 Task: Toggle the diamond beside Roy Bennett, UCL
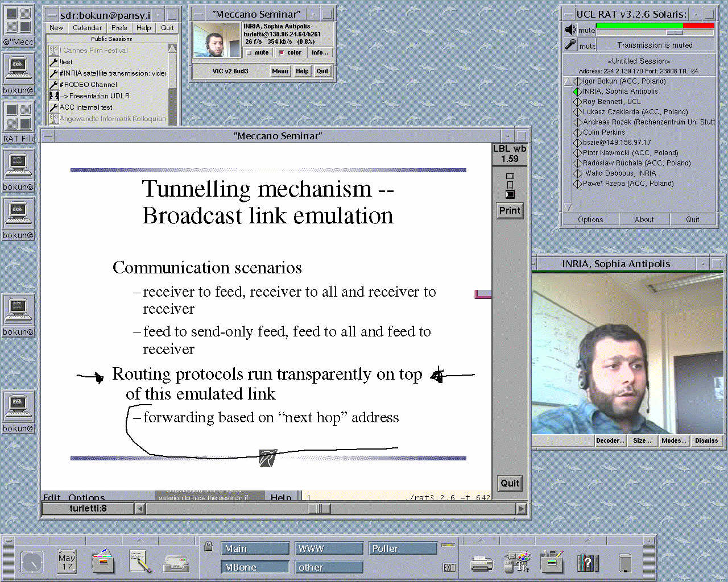coord(577,102)
